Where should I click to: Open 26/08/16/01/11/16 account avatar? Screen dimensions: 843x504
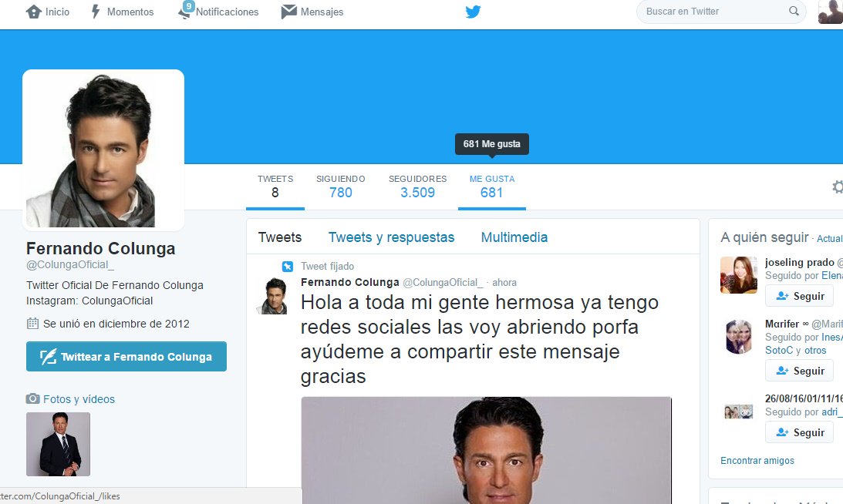pyautogui.click(x=739, y=412)
